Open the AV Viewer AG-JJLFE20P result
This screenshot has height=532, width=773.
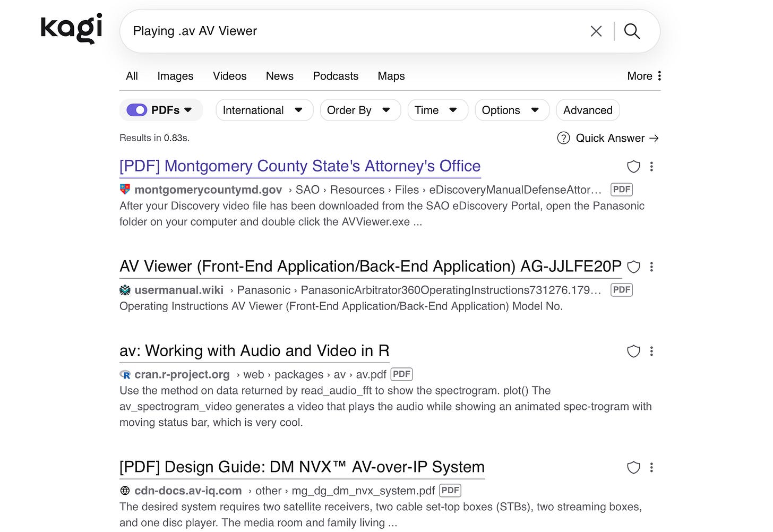[x=371, y=266]
